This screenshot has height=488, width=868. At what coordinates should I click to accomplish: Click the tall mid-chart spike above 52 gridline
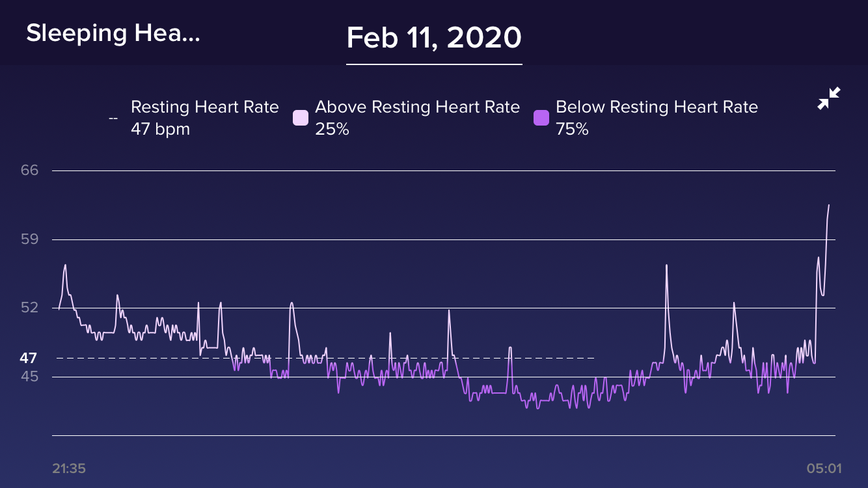pyautogui.click(x=666, y=266)
